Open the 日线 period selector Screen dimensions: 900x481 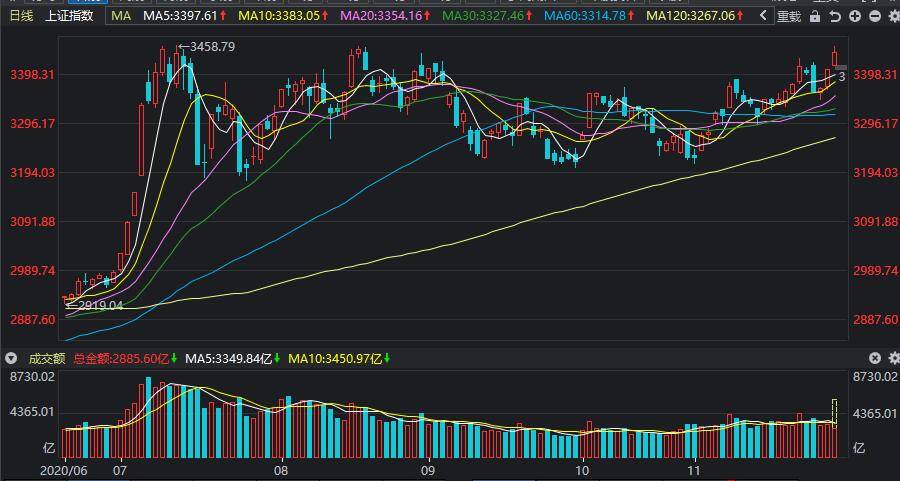click(21, 16)
